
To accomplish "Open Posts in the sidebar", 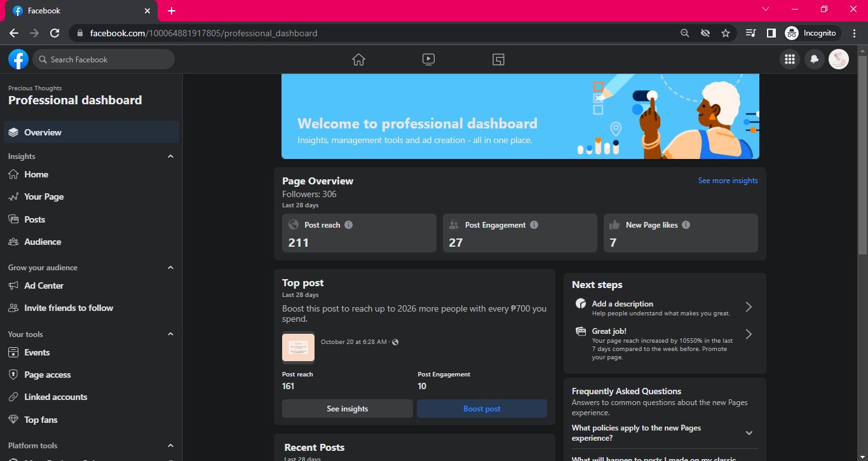I will tap(92, 219).
